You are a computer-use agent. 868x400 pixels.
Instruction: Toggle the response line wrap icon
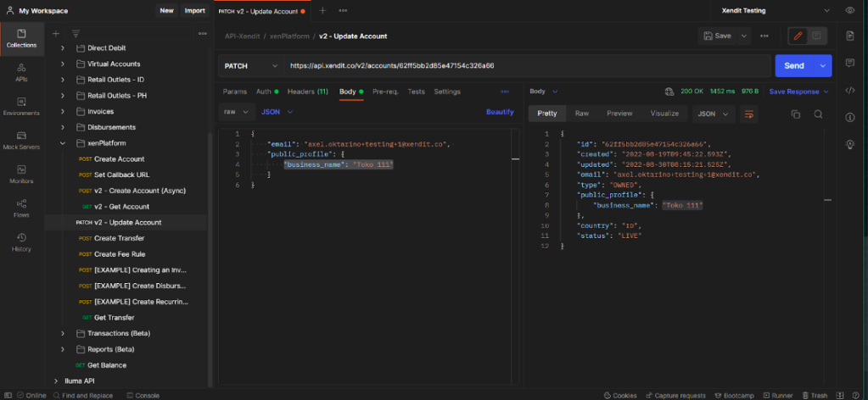(x=749, y=114)
